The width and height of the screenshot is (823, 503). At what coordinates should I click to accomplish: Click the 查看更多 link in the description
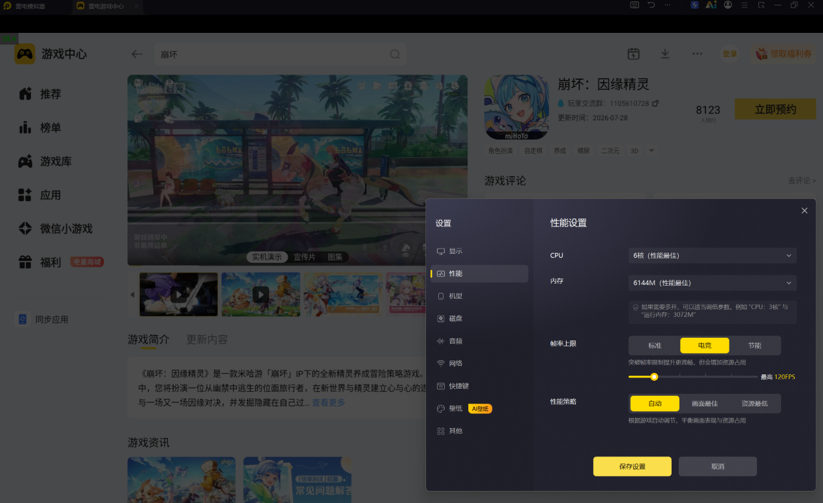pos(329,402)
